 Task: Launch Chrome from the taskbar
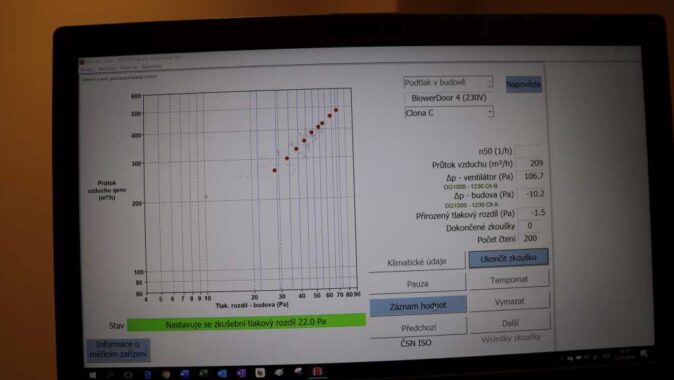click(x=166, y=374)
